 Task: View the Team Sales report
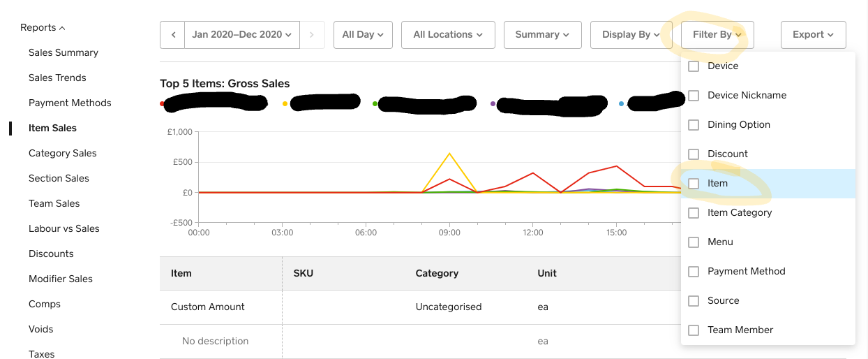pyautogui.click(x=54, y=203)
